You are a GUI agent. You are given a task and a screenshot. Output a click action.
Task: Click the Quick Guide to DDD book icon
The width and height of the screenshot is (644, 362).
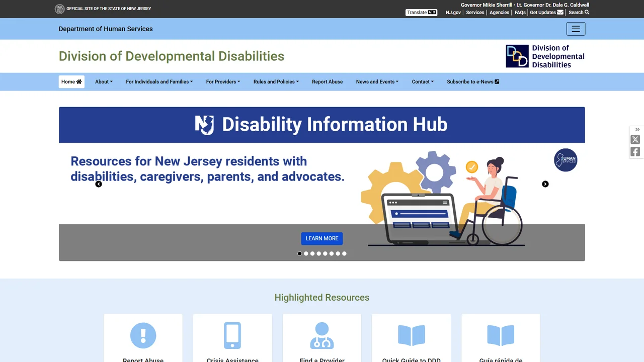[412, 335]
